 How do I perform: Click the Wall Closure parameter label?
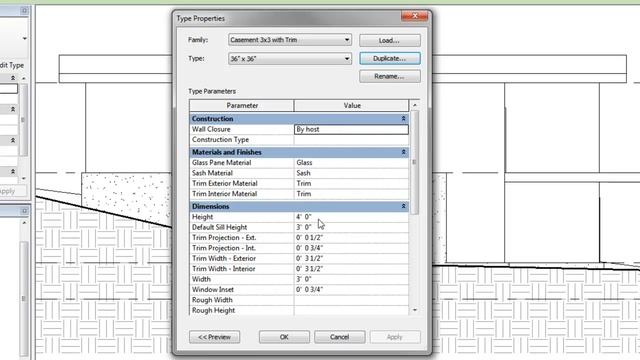coord(211,129)
